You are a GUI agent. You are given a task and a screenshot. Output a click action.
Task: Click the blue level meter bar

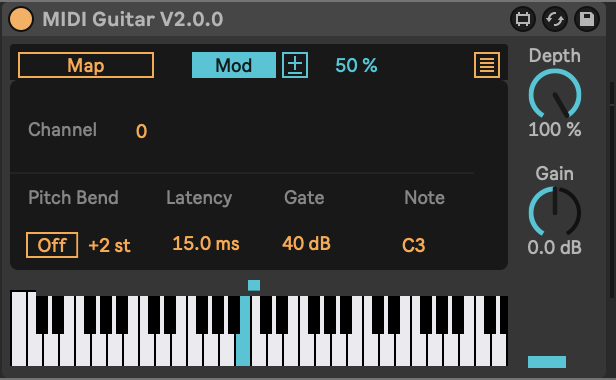coord(547,362)
